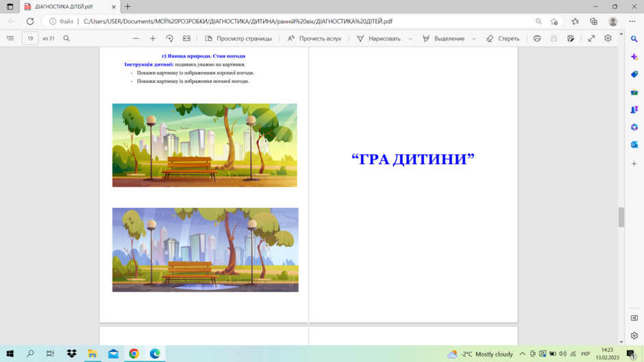Open clock and calendar 14:23
Viewport: 644px width, 362px height.
coord(608,354)
